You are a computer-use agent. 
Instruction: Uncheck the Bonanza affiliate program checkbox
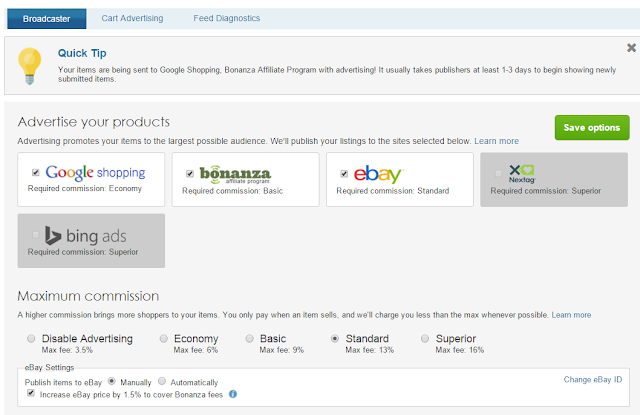tap(190, 174)
